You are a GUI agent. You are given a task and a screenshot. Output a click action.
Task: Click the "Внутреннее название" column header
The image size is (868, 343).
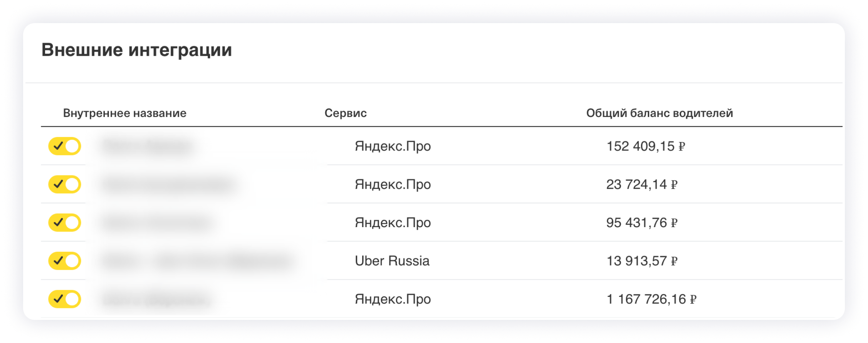tap(124, 113)
